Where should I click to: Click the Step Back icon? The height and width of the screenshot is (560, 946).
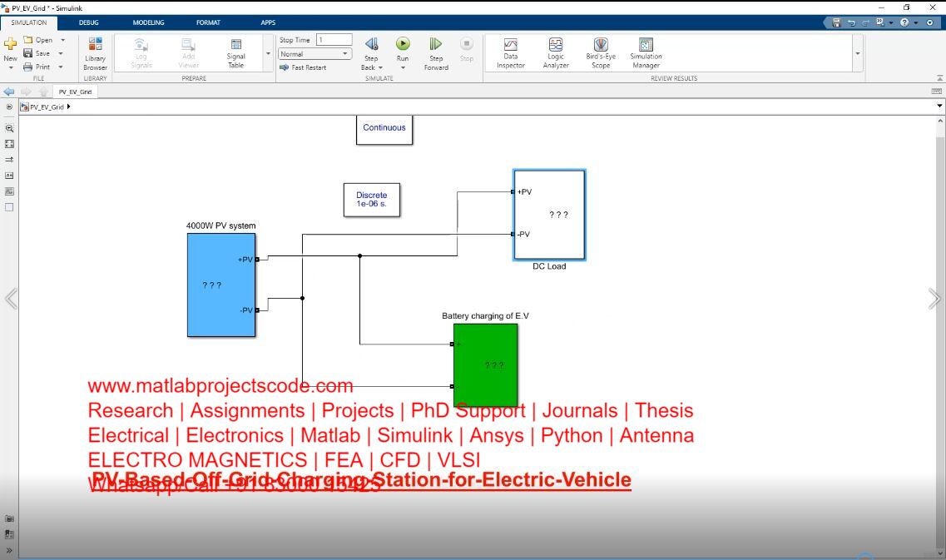coord(371,44)
